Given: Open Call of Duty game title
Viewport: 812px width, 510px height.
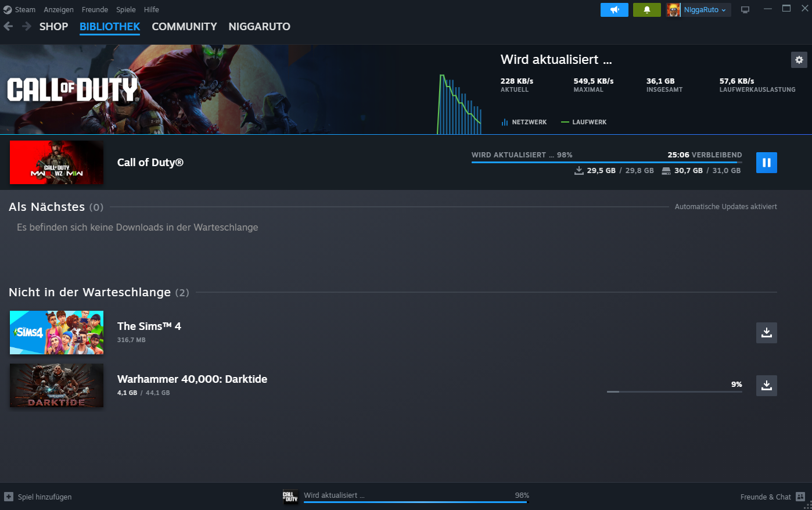Looking at the screenshot, I should [150, 163].
